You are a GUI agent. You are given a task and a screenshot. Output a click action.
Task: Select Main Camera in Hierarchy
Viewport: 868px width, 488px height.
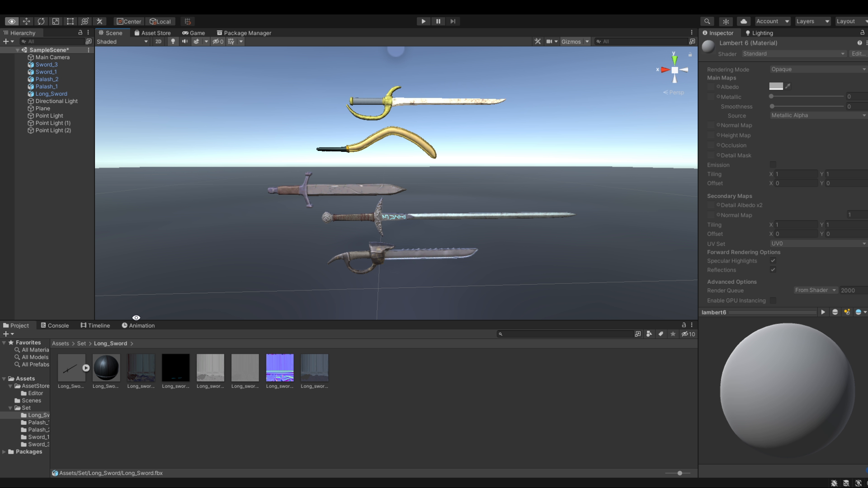52,57
